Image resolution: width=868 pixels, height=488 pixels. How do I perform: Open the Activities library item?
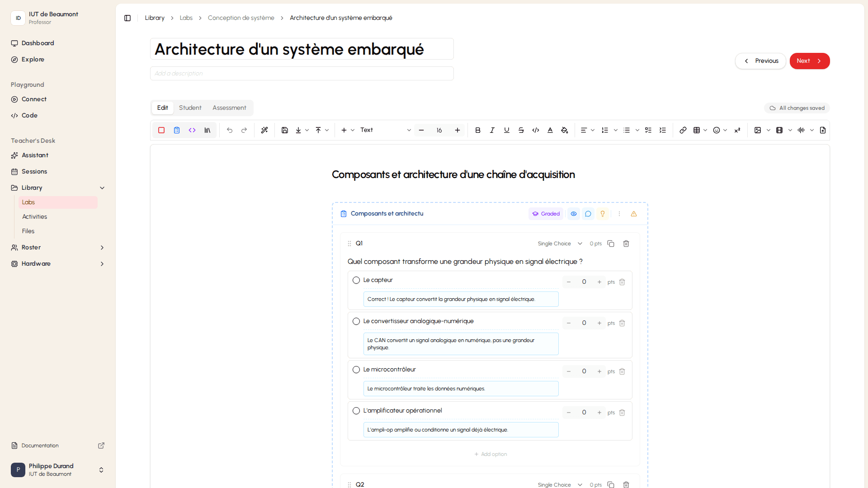58,217
